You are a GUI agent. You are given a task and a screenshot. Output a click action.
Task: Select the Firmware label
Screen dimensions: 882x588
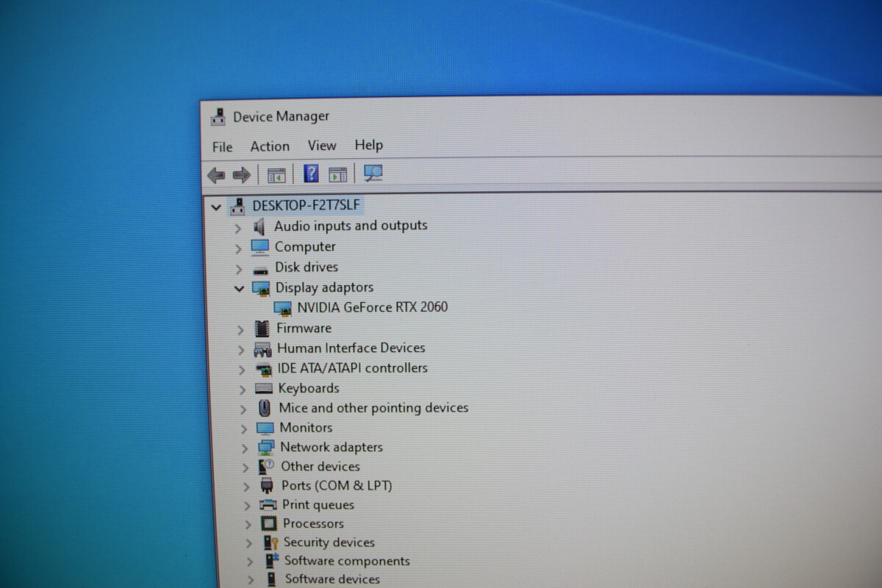304,328
